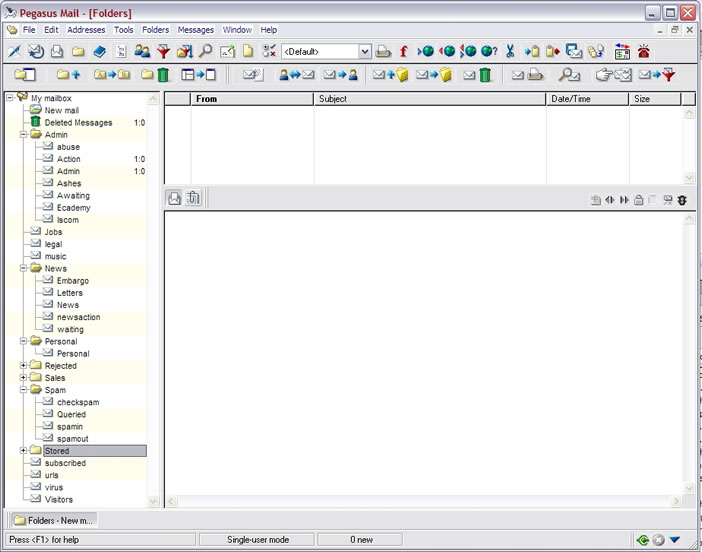Click the magnifying glass search icon
Viewport: 702px width, 552px height.
[205, 51]
